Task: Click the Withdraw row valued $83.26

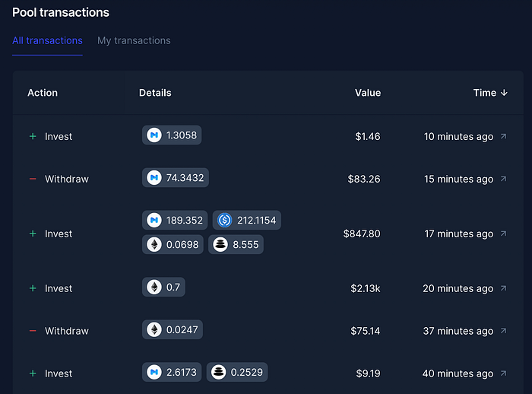Action: (x=268, y=179)
